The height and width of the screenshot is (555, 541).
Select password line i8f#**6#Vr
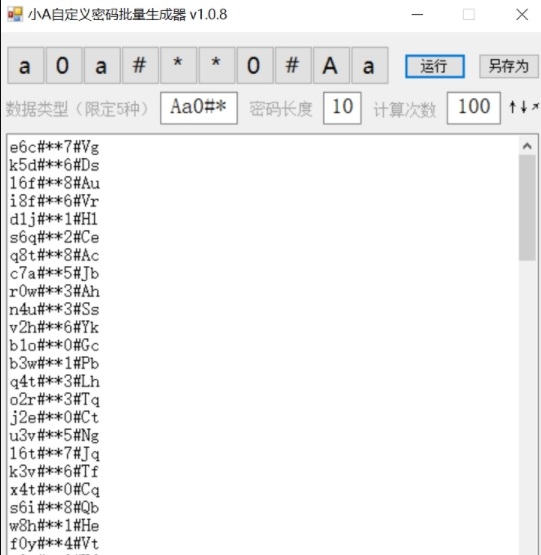click(x=54, y=201)
